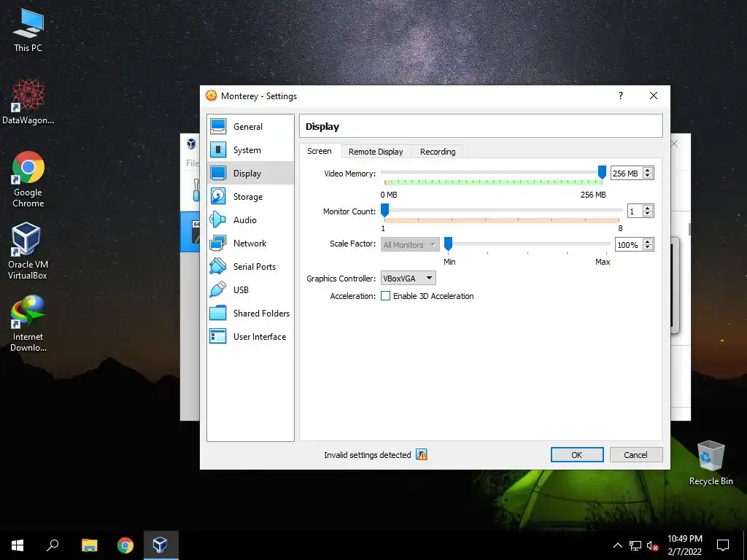Open the USB plug icon
Viewport: 747px width, 560px height.
pos(218,289)
